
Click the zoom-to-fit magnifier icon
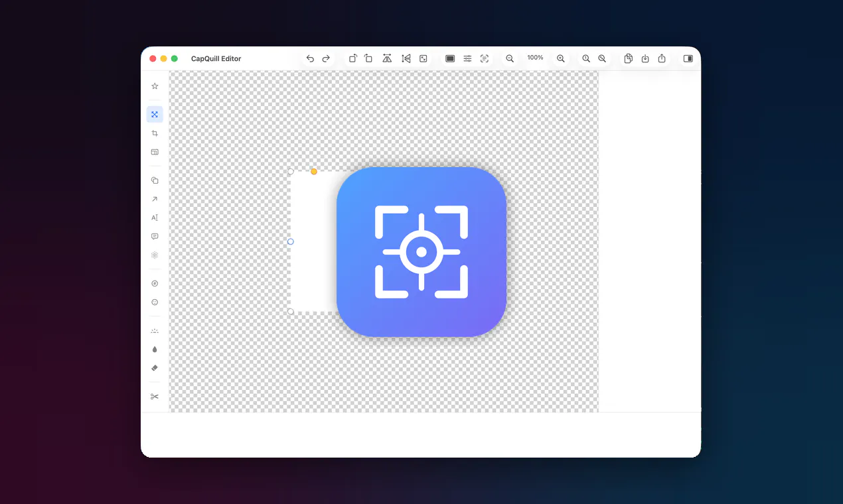(x=602, y=58)
